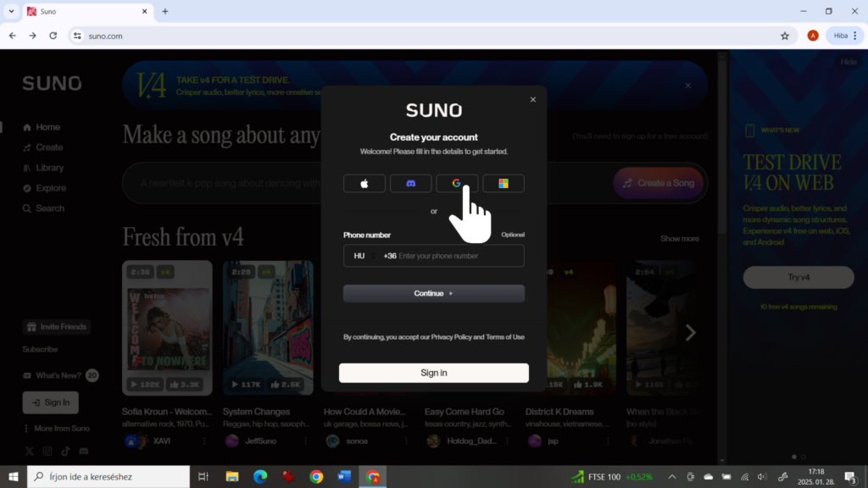Choose Google sign-in icon
The image size is (868, 488).
(457, 183)
